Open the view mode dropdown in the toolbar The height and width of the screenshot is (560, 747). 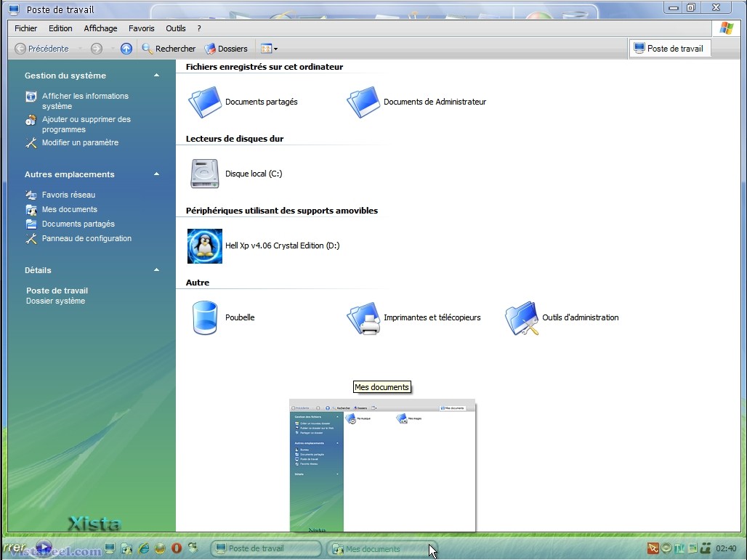269,49
